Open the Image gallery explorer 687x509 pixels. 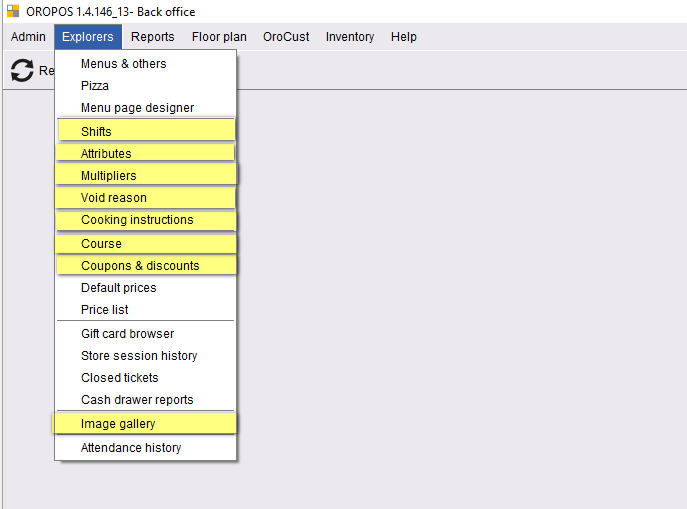(145, 424)
